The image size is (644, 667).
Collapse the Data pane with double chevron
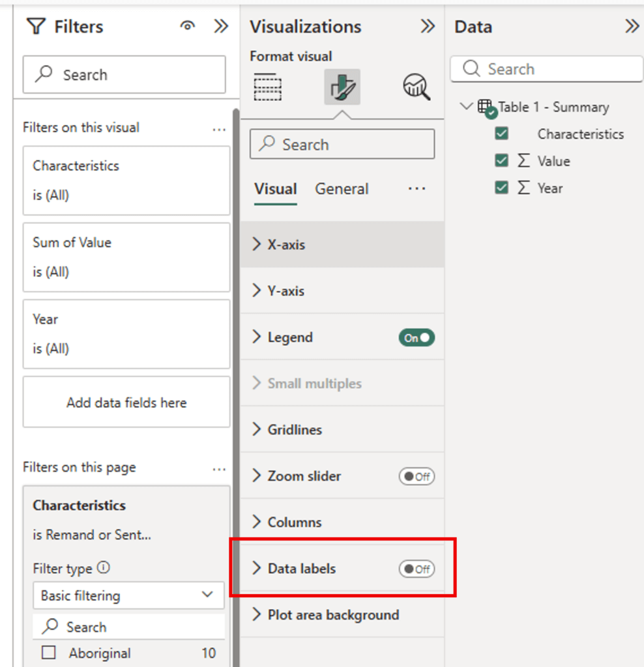point(632,26)
